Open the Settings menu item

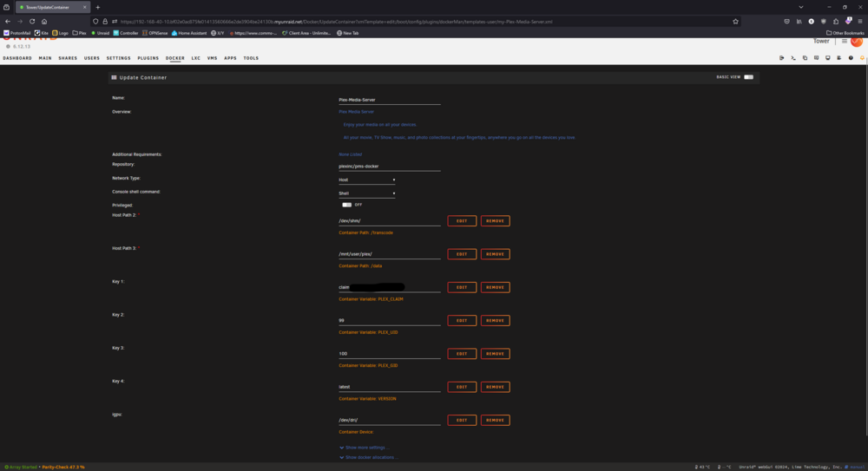coord(118,58)
